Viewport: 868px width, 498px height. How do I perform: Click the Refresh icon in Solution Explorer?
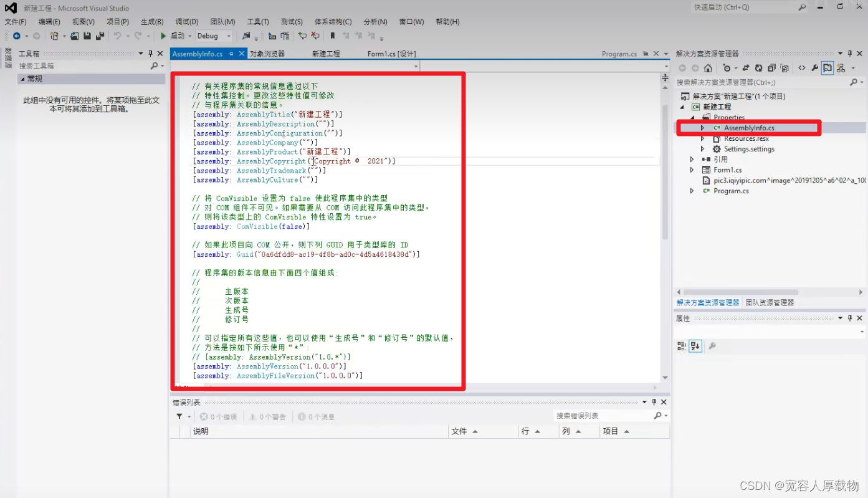point(758,68)
